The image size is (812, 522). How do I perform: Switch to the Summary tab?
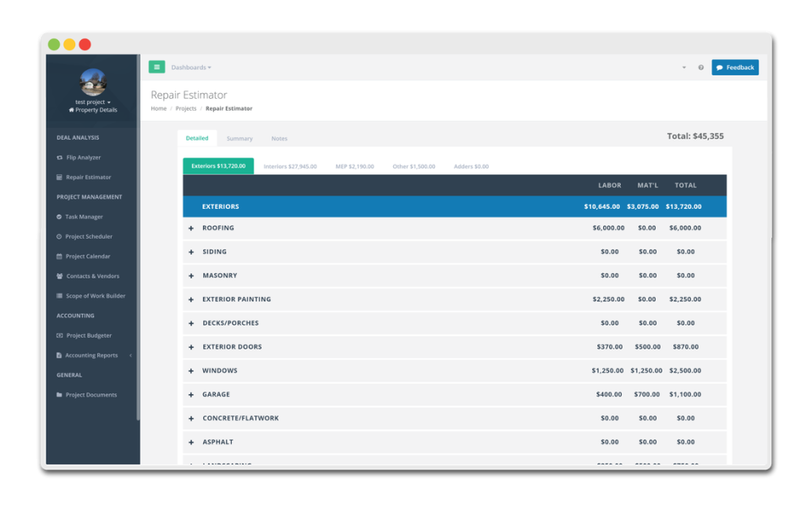click(239, 139)
